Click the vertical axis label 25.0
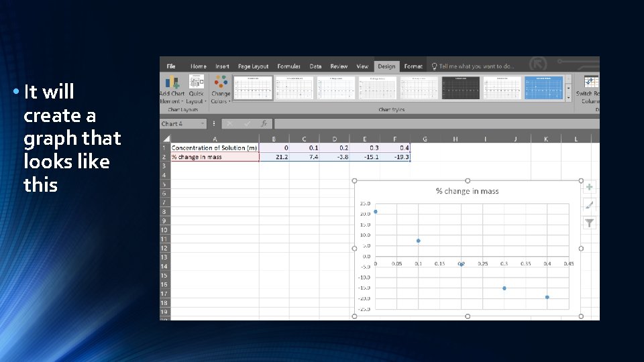The width and height of the screenshot is (644, 362). [x=365, y=204]
